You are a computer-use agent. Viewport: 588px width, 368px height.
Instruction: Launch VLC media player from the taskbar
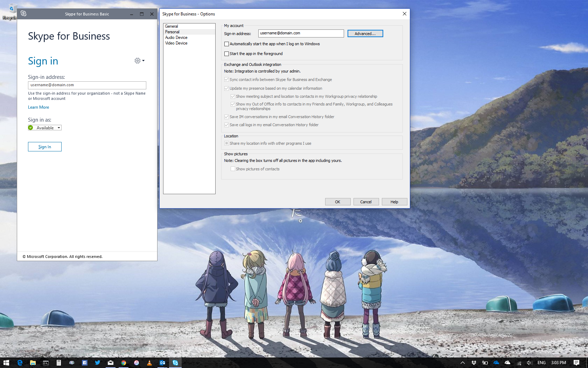pos(149,363)
